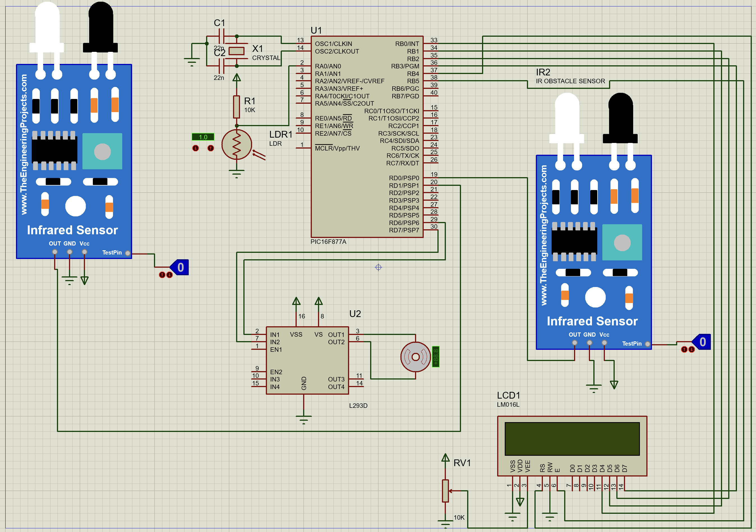
Task: Select the R1 10K resistor
Action: click(236, 107)
